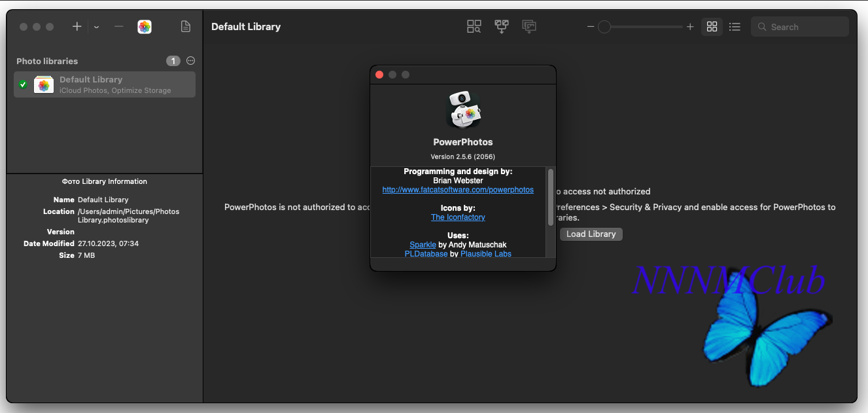Open the Plausible Labs link
868x413 pixels.
486,254
